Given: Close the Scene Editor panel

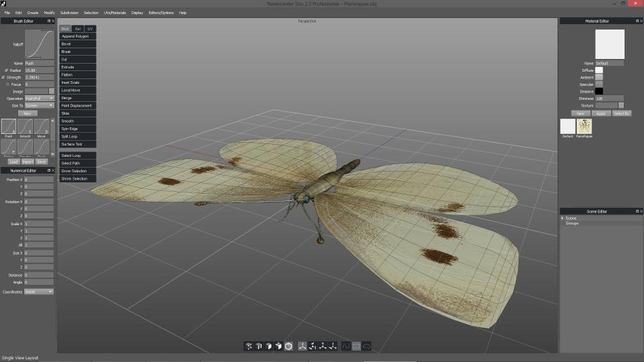Looking at the screenshot, I should 641,211.
